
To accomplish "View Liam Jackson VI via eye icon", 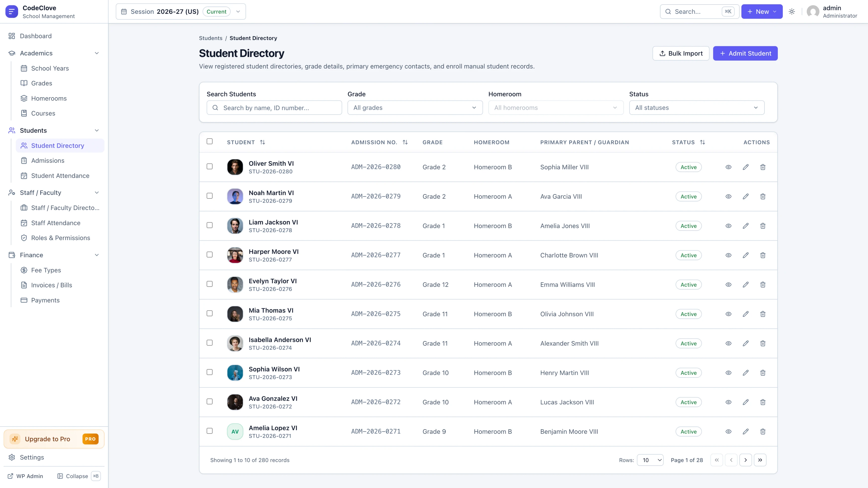I will 729,226.
